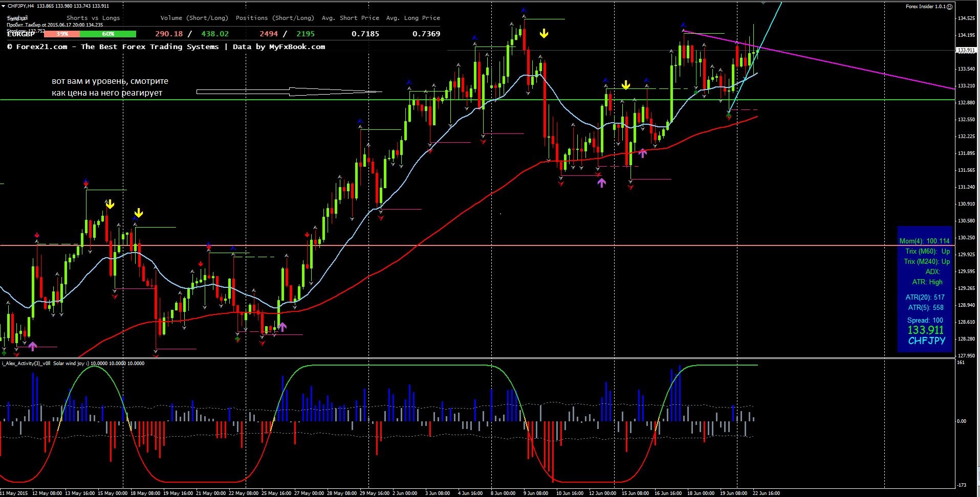Click the red 39% shorts bar

tap(62, 34)
